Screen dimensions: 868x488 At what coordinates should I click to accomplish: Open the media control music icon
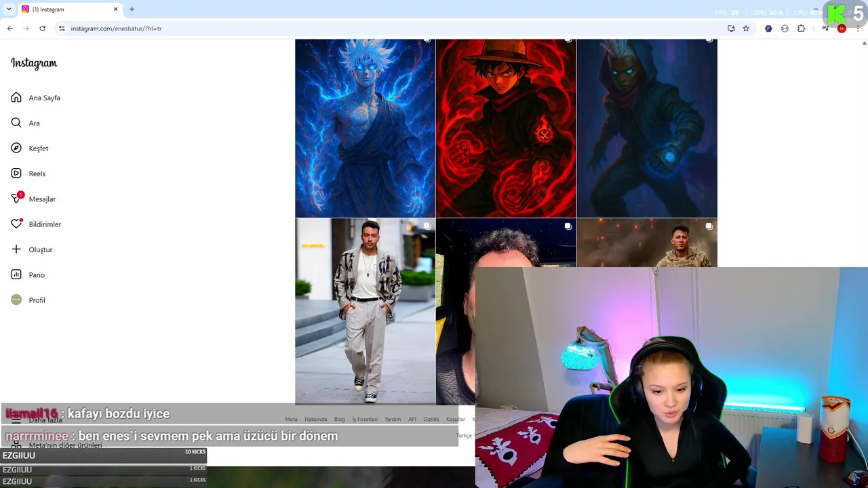point(825,28)
